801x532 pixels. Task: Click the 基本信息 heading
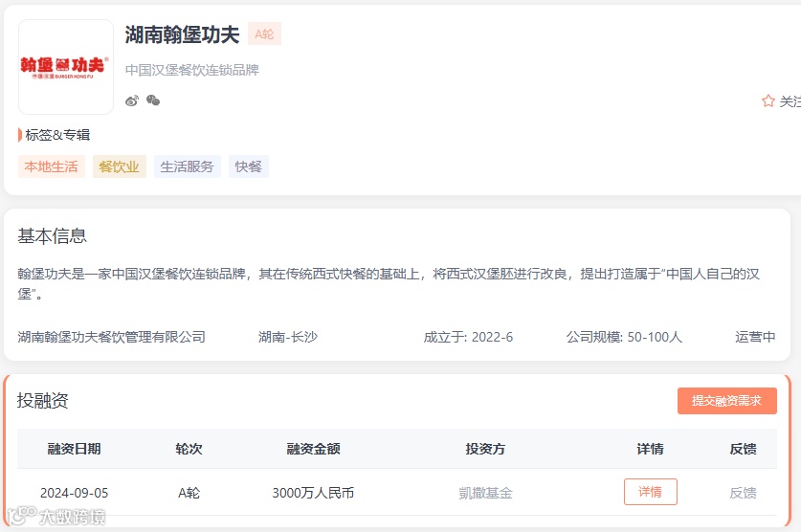pyautogui.click(x=52, y=236)
